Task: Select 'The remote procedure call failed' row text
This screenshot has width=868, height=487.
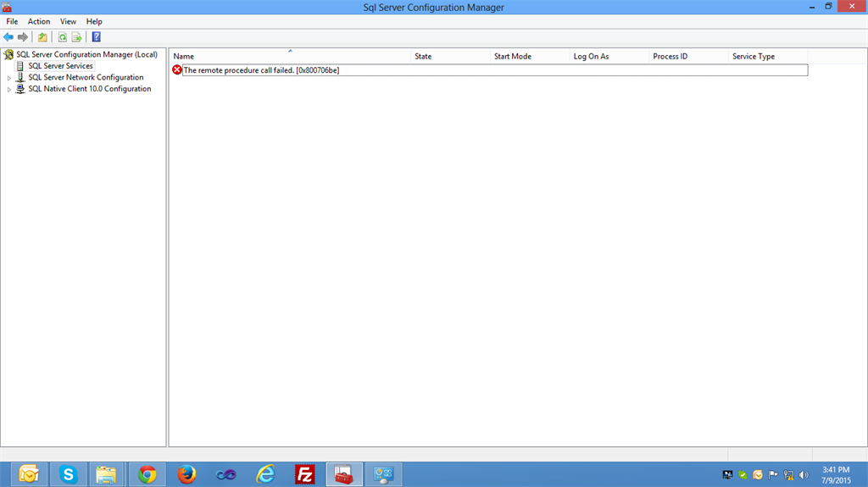Action: 261,70
